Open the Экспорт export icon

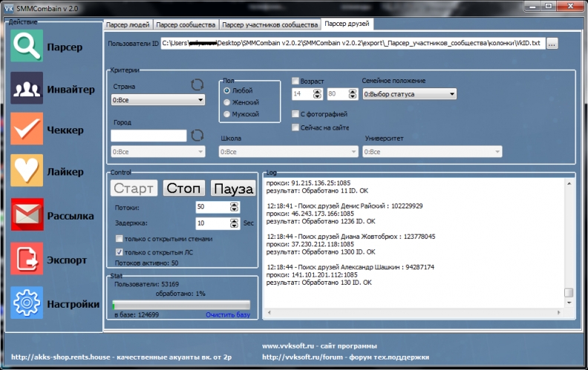[27, 259]
